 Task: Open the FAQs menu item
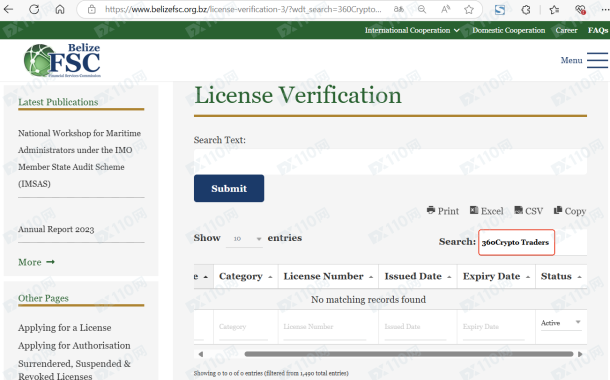point(598,30)
